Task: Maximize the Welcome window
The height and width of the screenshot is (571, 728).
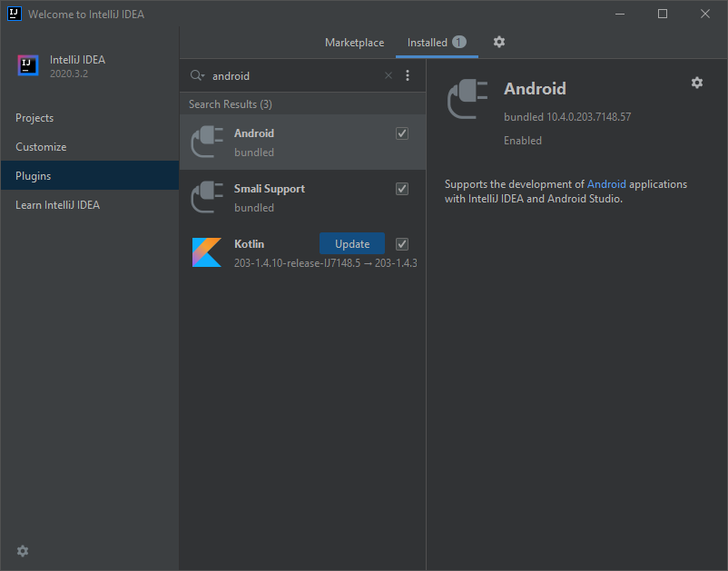Action: click(x=663, y=14)
